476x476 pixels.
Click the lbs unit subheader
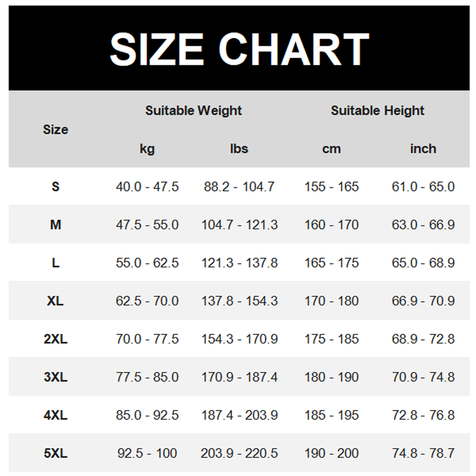tap(239, 149)
